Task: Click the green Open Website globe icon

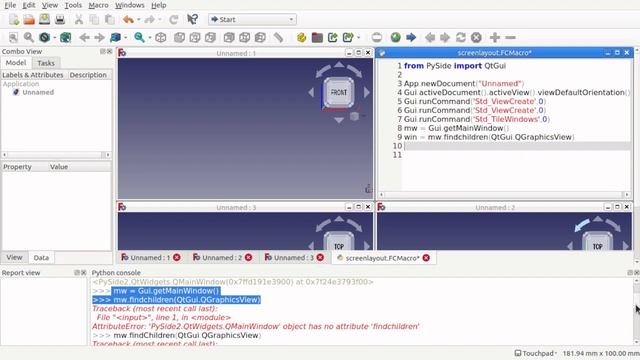Action: coord(396,38)
